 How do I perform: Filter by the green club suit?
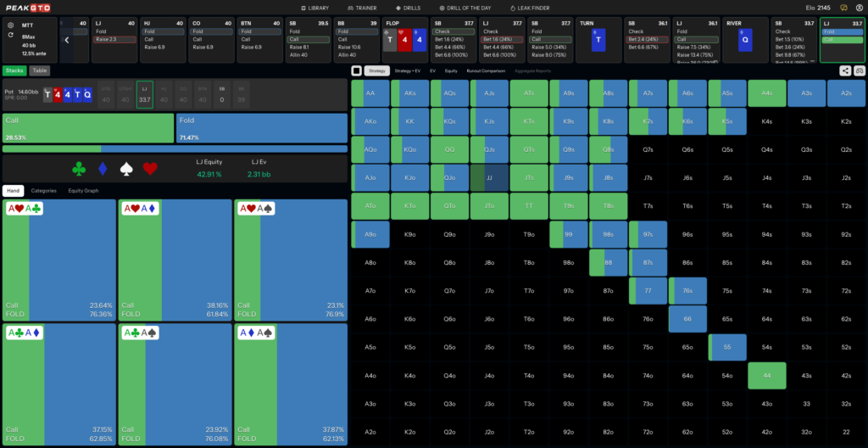click(79, 169)
